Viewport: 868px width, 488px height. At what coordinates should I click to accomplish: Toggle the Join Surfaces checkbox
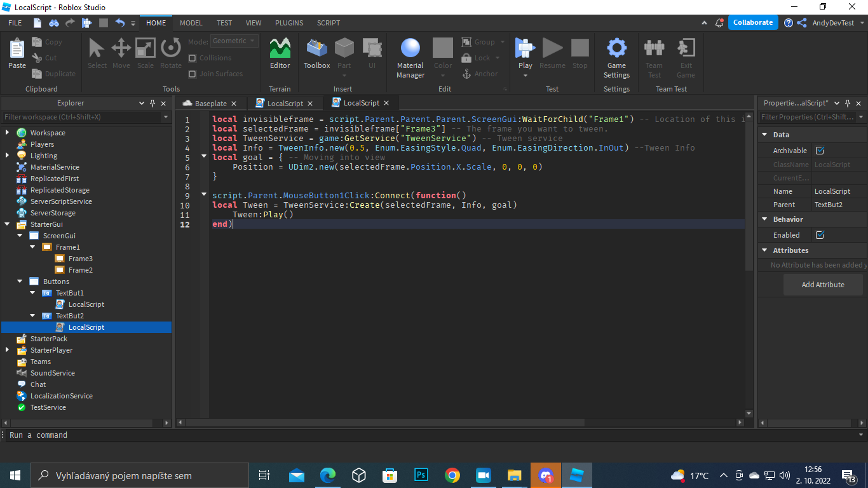click(193, 74)
